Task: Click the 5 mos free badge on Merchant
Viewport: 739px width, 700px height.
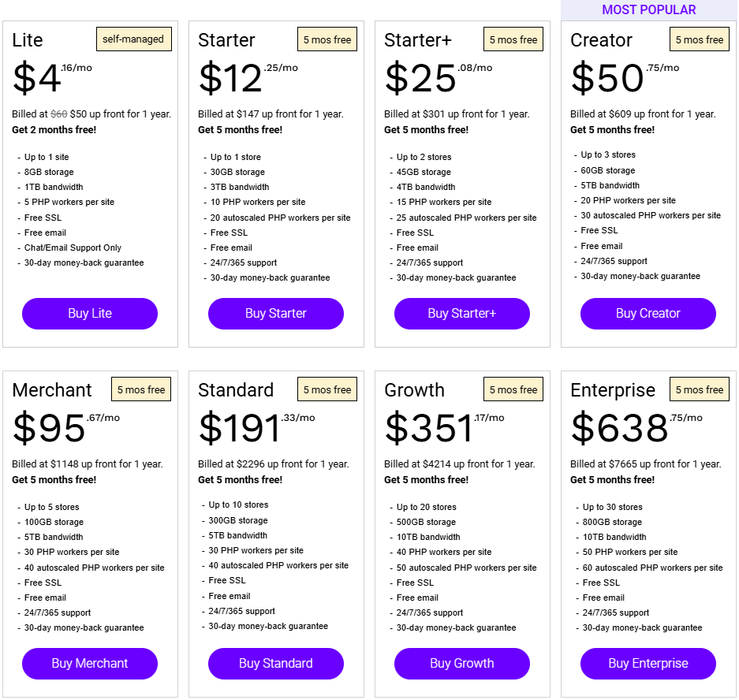Action: [141, 390]
